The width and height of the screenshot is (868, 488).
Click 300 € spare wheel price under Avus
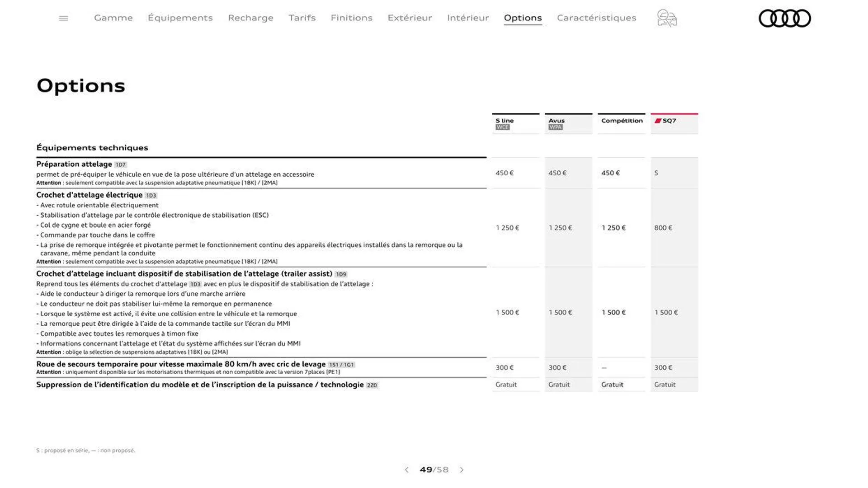557,368
